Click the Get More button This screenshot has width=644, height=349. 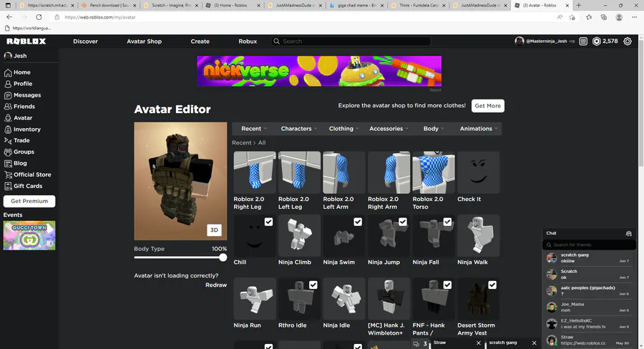point(487,106)
